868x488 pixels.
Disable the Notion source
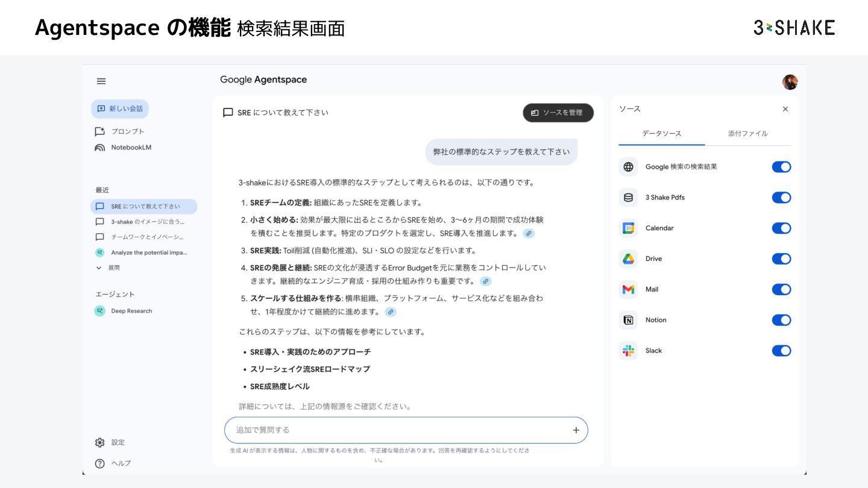click(781, 321)
